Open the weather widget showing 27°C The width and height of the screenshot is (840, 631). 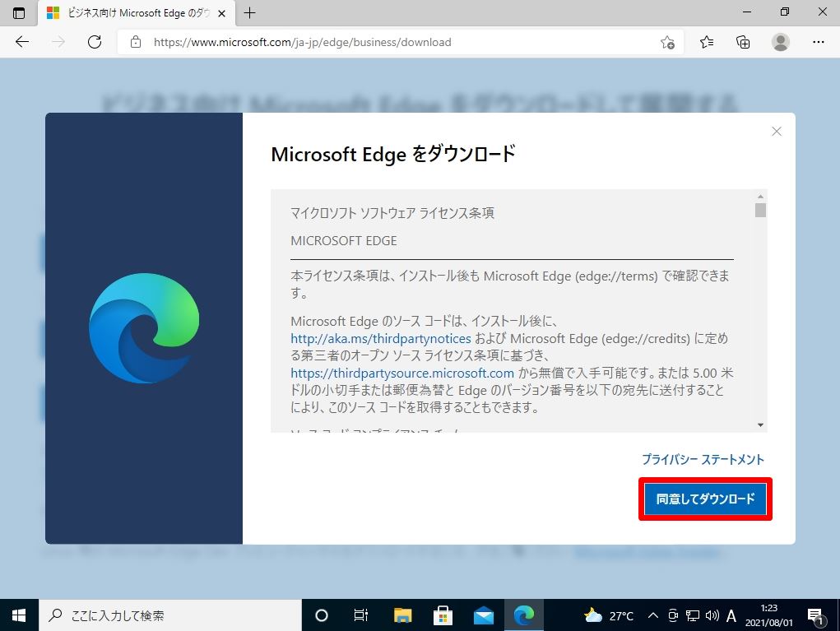coord(609,615)
